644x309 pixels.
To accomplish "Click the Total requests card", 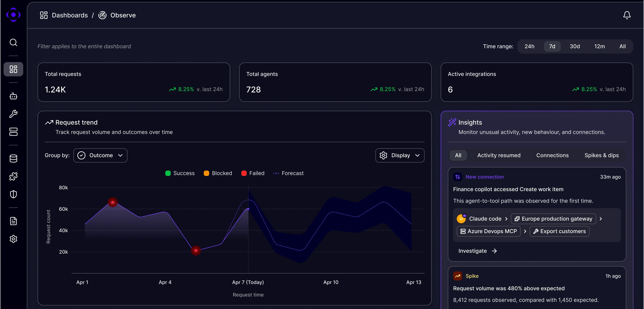I will 134,82.
